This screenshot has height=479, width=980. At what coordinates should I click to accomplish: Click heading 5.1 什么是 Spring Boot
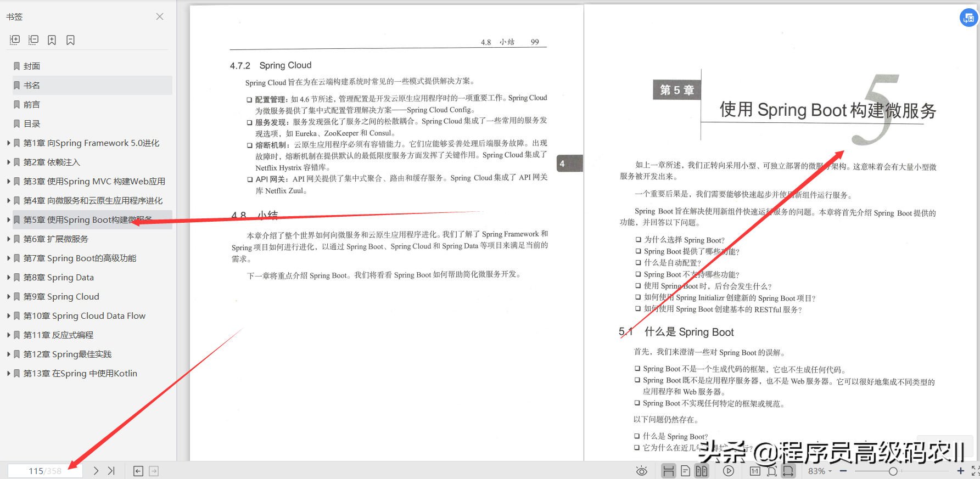click(x=676, y=331)
